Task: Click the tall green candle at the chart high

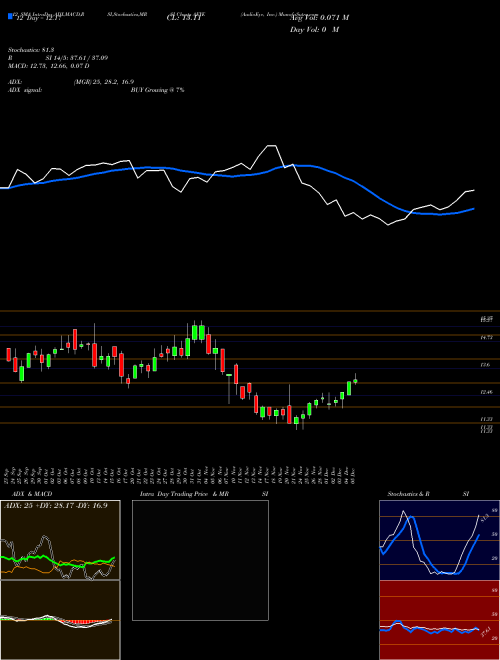Action: [194, 332]
